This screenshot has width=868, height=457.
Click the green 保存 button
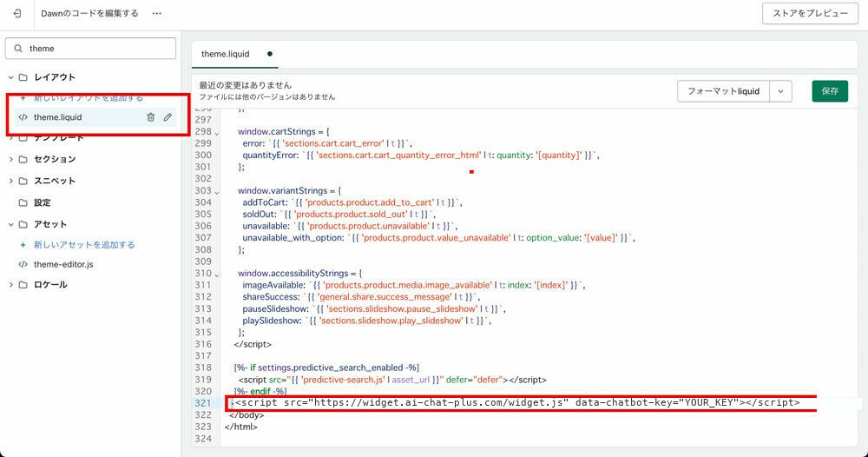click(x=830, y=91)
